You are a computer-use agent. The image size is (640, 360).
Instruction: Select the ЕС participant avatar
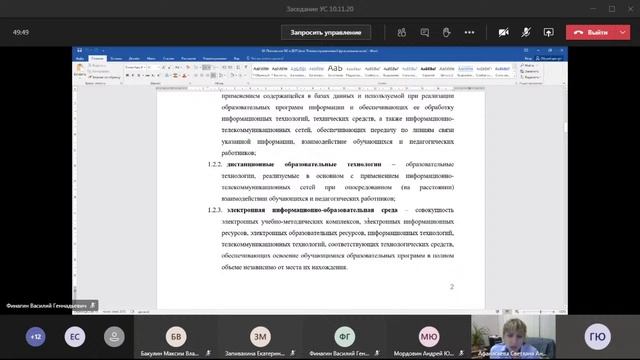(x=75, y=337)
